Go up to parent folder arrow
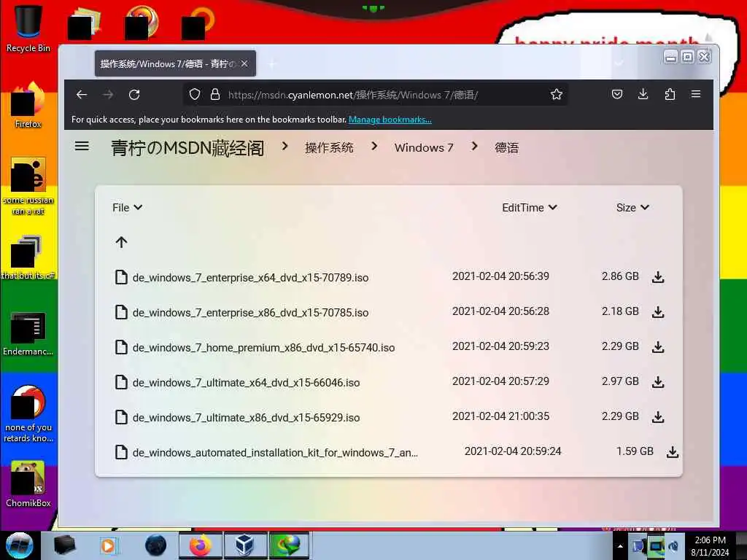Image resolution: width=747 pixels, height=560 pixels. click(122, 242)
